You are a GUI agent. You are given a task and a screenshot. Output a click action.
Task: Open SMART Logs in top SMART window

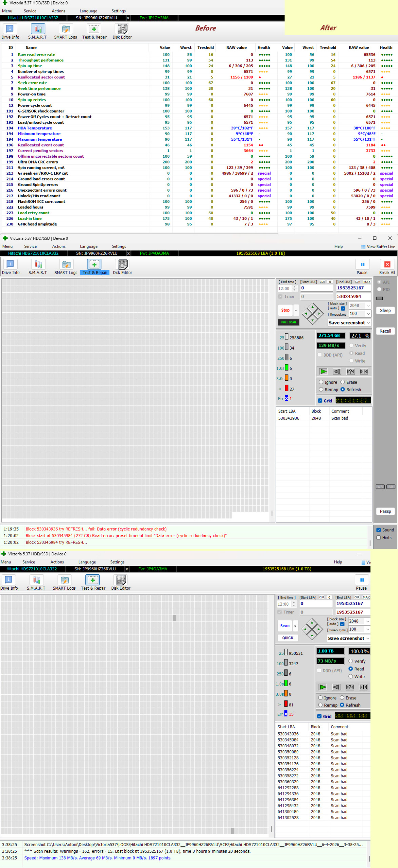[x=65, y=32]
